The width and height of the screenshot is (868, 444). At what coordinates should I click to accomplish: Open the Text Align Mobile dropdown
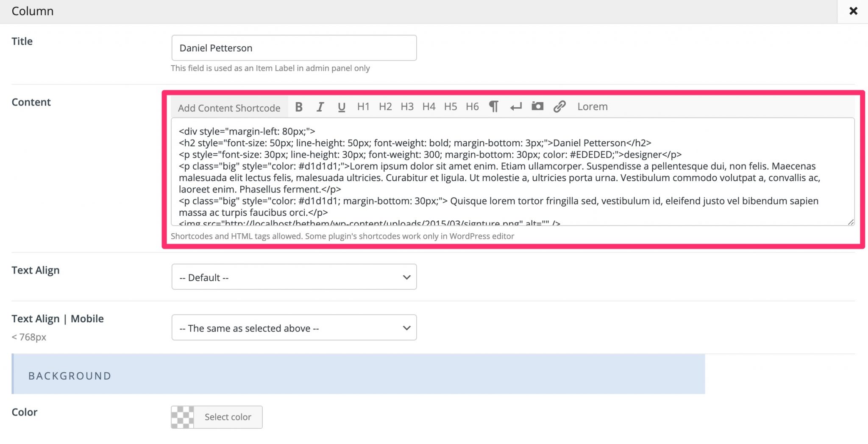click(x=294, y=327)
